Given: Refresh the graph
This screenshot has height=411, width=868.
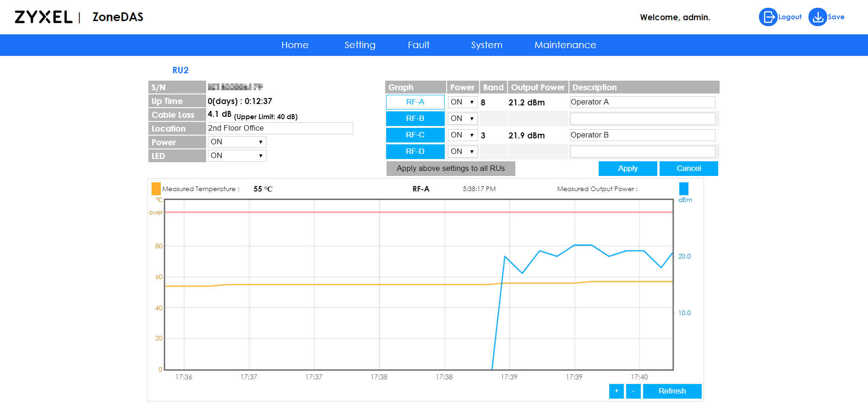Looking at the screenshot, I should click(672, 391).
